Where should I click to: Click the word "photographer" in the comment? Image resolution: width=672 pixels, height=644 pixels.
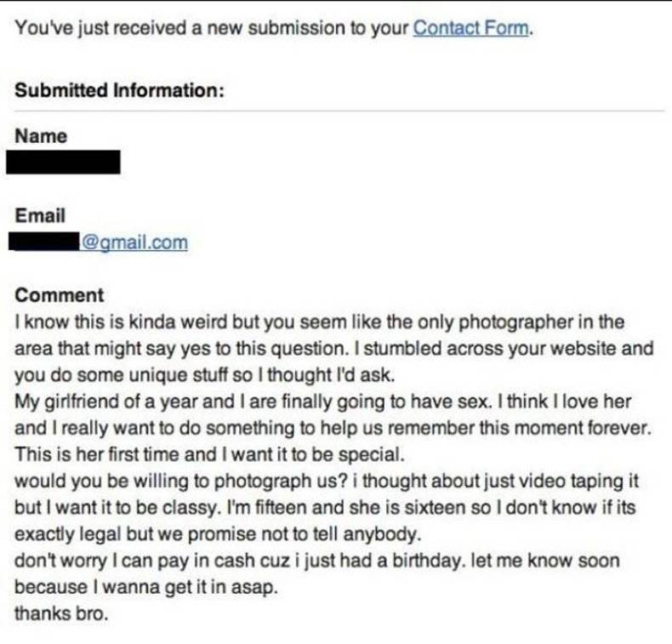tap(516, 322)
